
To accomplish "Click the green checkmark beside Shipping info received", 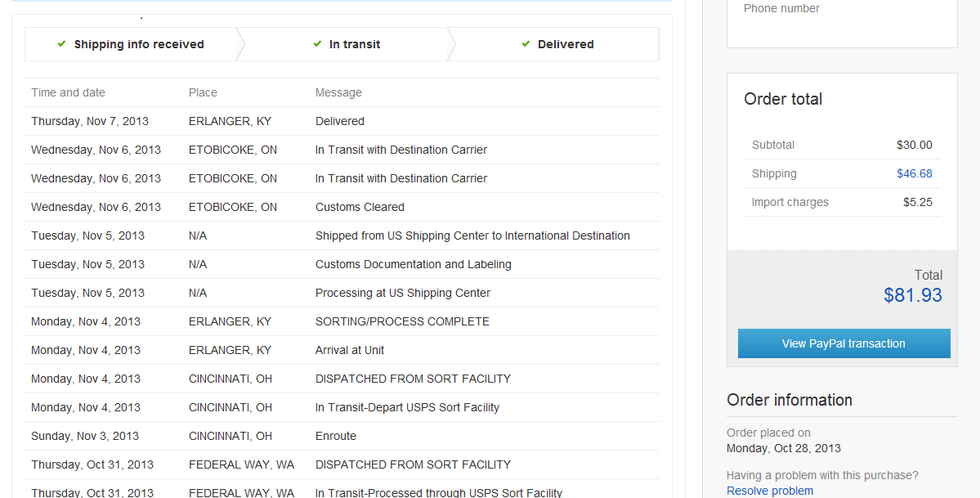I will 61,44.
